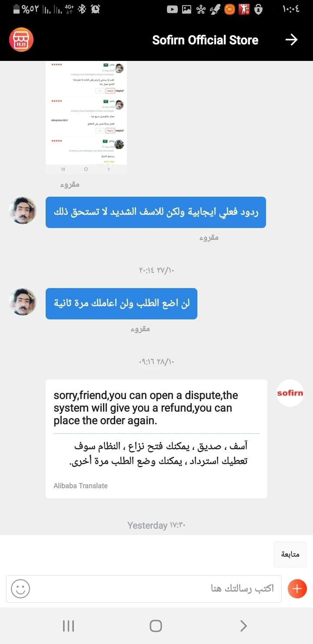Image resolution: width=313 pixels, height=644 pixels.
Task: Select the blue message لن اضع الطلب
Action: point(121,304)
